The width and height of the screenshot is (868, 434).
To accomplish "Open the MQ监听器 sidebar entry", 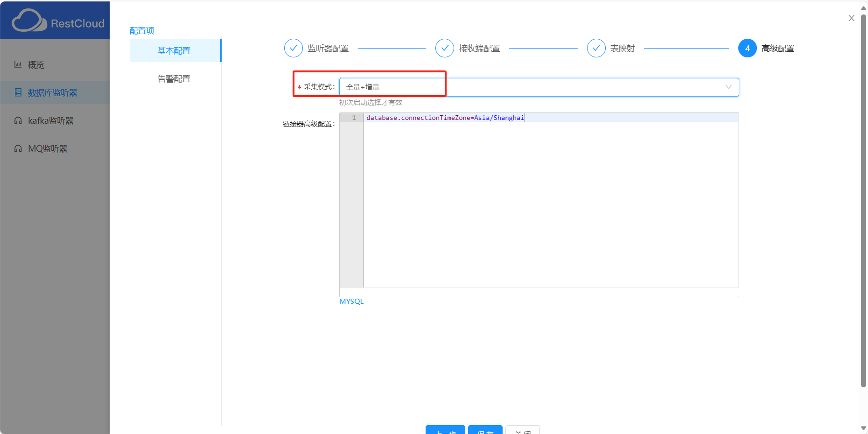I will click(x=55, y=148).
